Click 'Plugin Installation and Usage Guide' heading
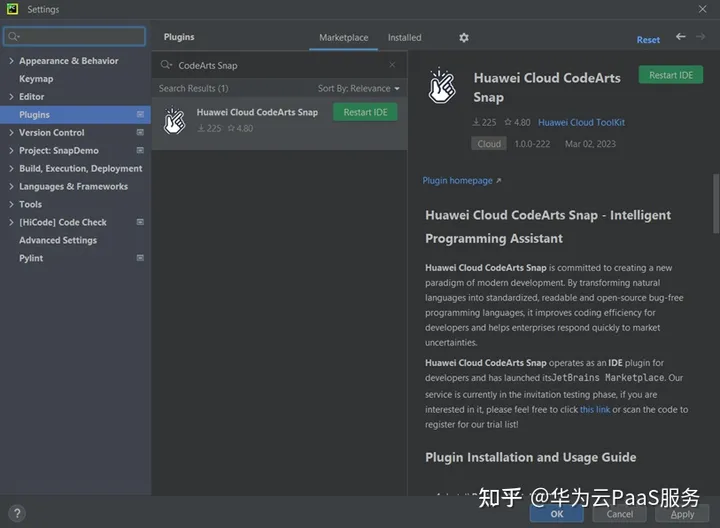720x528 pixels. pyautogui.click(x=530, y=457)
